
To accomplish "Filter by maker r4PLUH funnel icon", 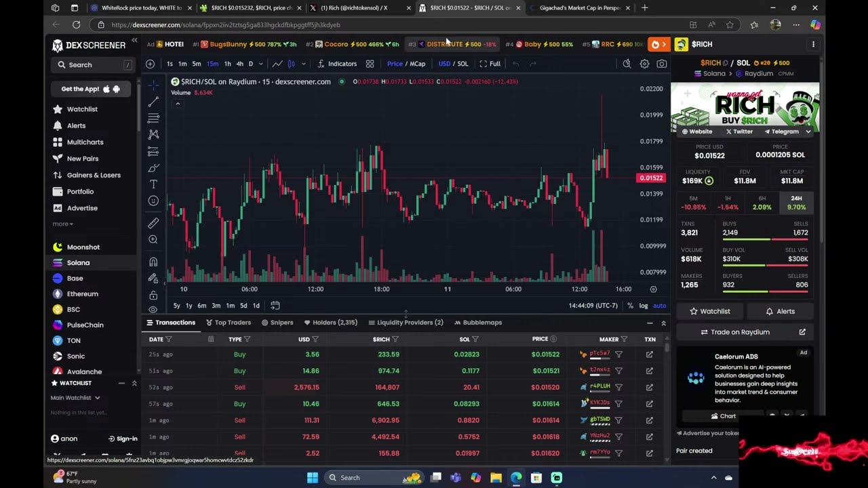I will [x=618, y=388].
